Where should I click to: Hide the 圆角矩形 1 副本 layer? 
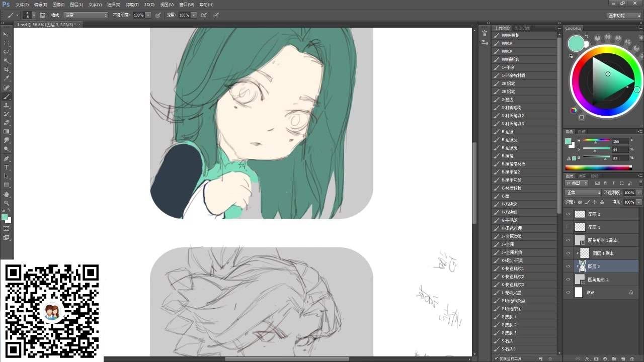[x=568, y=240]
